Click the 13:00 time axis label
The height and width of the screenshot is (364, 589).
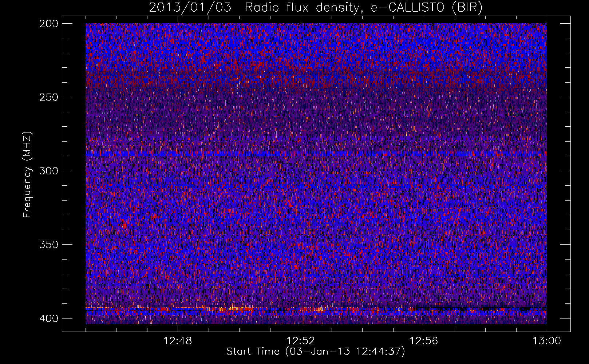coord(547,341)
